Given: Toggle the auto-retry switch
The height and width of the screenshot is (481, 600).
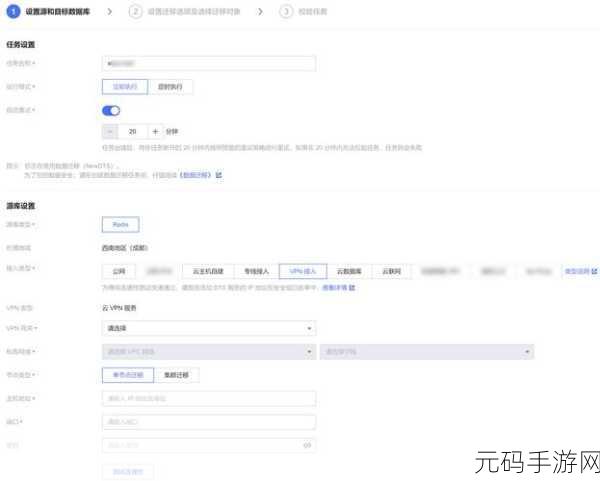Looking at the screenshot, I should click(x=111, y=111).
